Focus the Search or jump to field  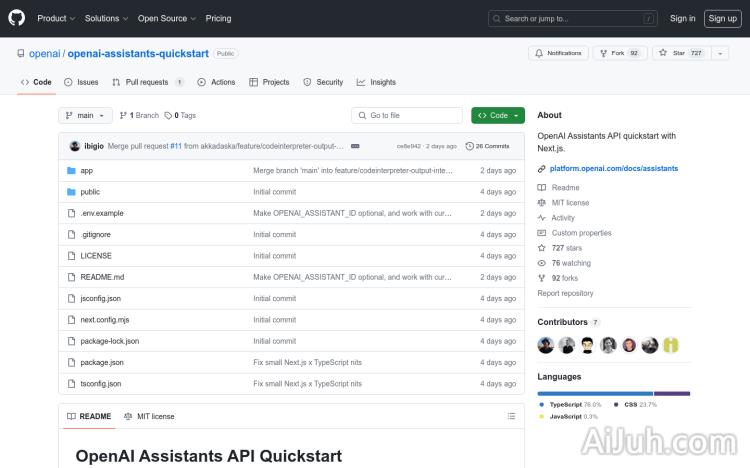tap(573, 19)
